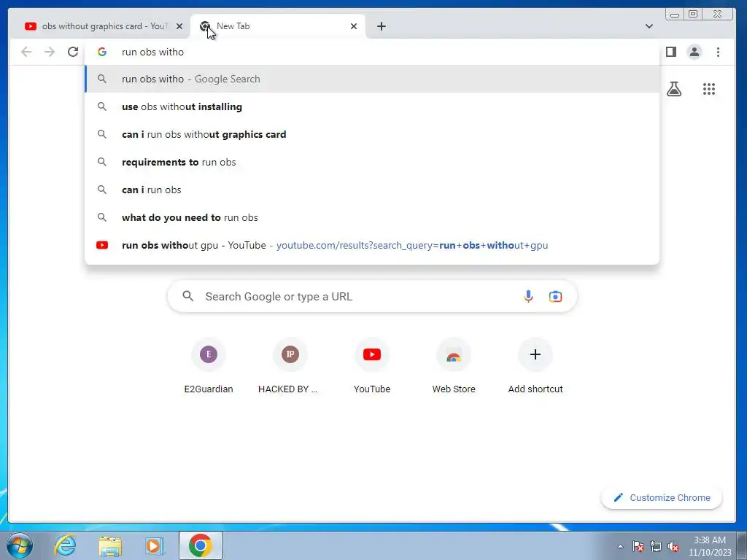Open the Search Labs flask icon
Screen dimensions: 747x560
coord(673,89)
